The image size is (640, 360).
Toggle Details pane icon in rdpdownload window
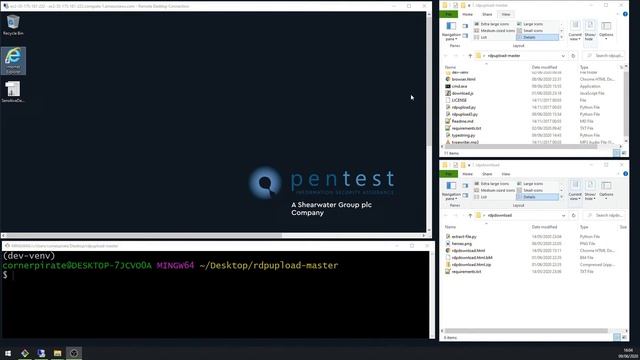(x=465, y=195)
